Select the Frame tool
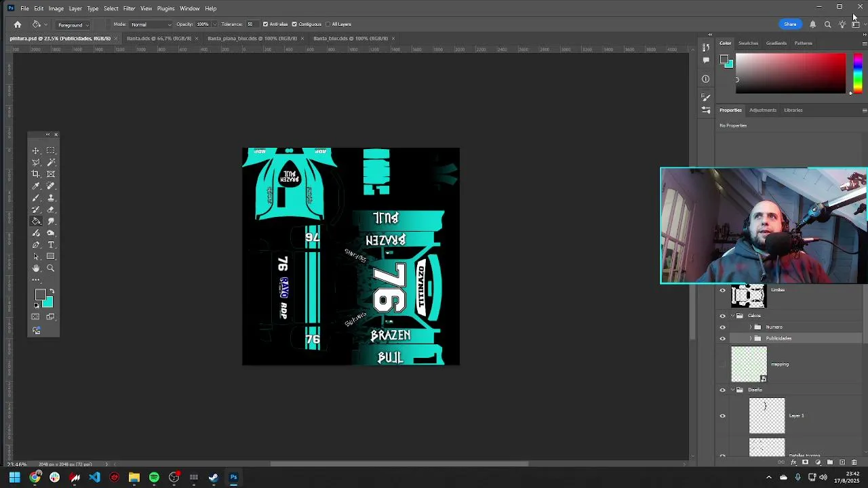This screenshot has width=868, height=488. 51,174
